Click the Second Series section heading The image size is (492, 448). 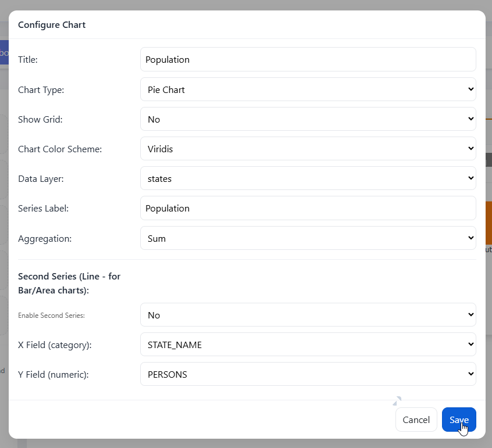(69, 283)
